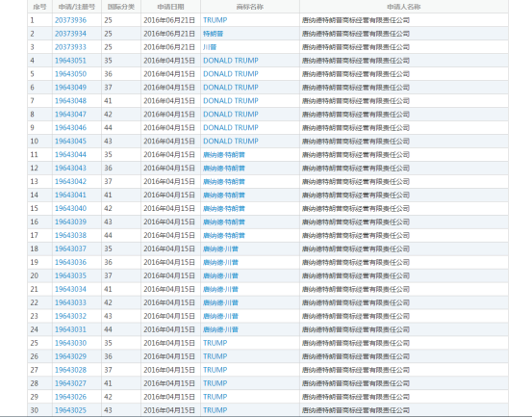This screenshot has width=532, height=418.
Task: Click the TRUMP trademark name in row 1
Action: 215,20
